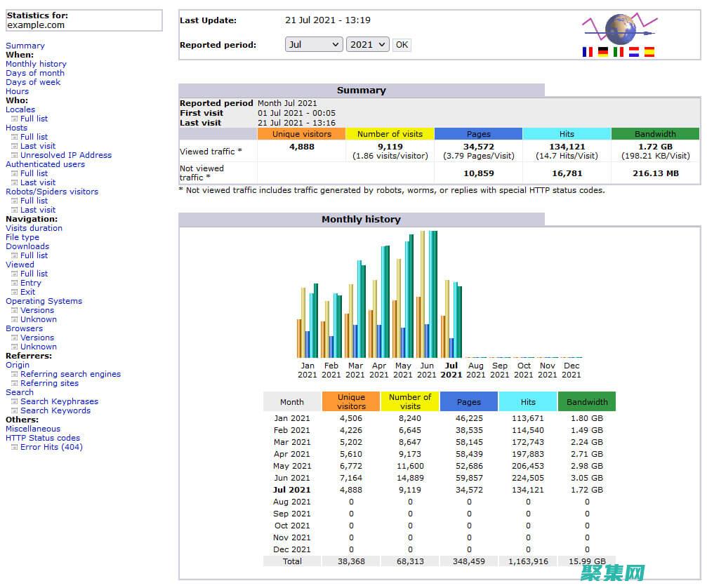Open the month dropdown showing Jul
Screen dimensions: 707x588
(x=314, y=44)
